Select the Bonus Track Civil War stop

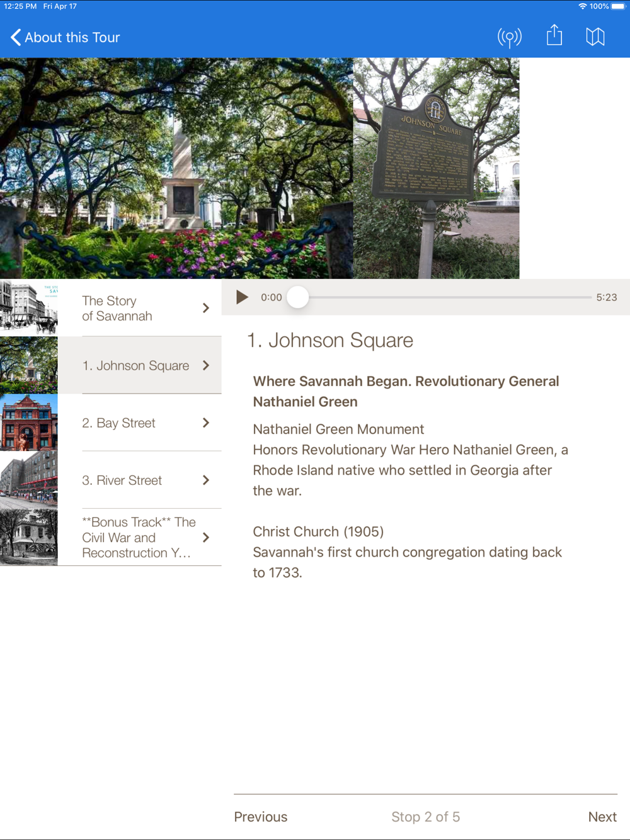111,537
